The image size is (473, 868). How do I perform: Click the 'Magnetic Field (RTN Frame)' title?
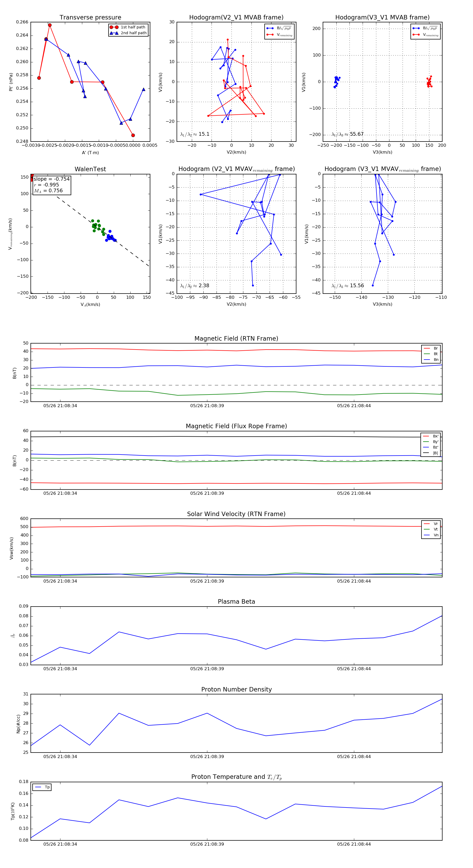[x=236, y=339]
